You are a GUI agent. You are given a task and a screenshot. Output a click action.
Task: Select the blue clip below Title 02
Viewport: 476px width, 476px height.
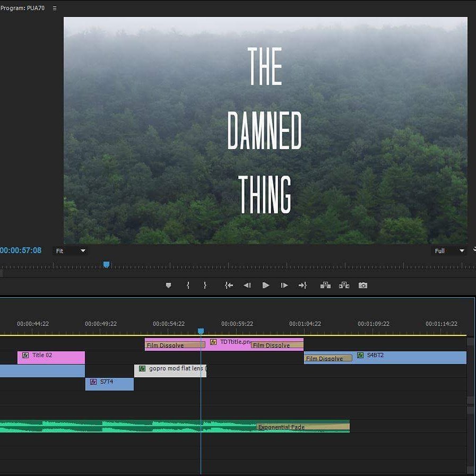coord(42,370)
